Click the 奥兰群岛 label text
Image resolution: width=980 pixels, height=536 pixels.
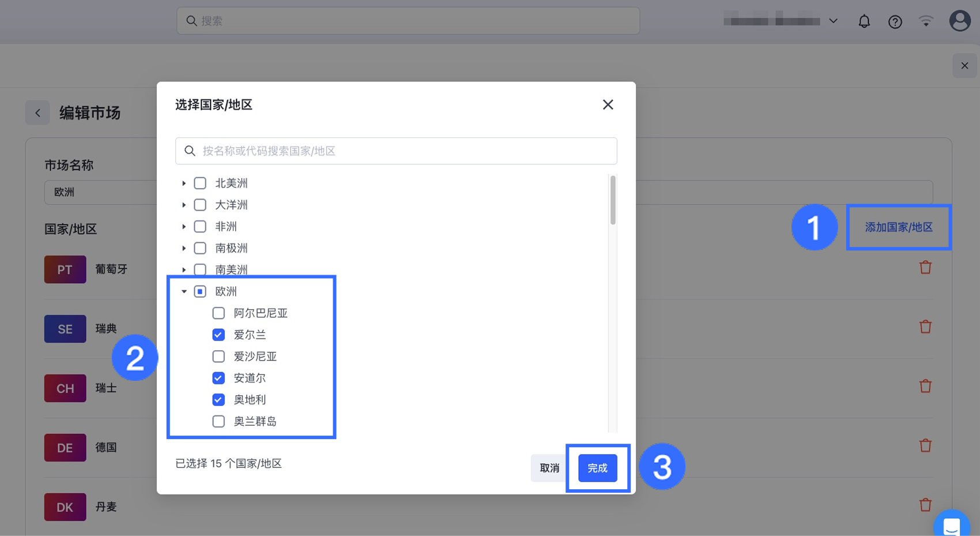(255, 421)
